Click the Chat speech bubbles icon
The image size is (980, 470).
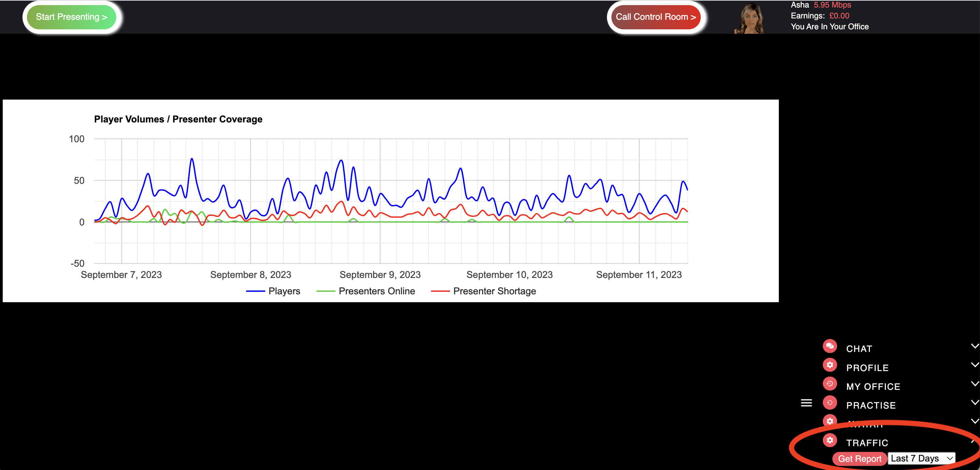point(829,346)
